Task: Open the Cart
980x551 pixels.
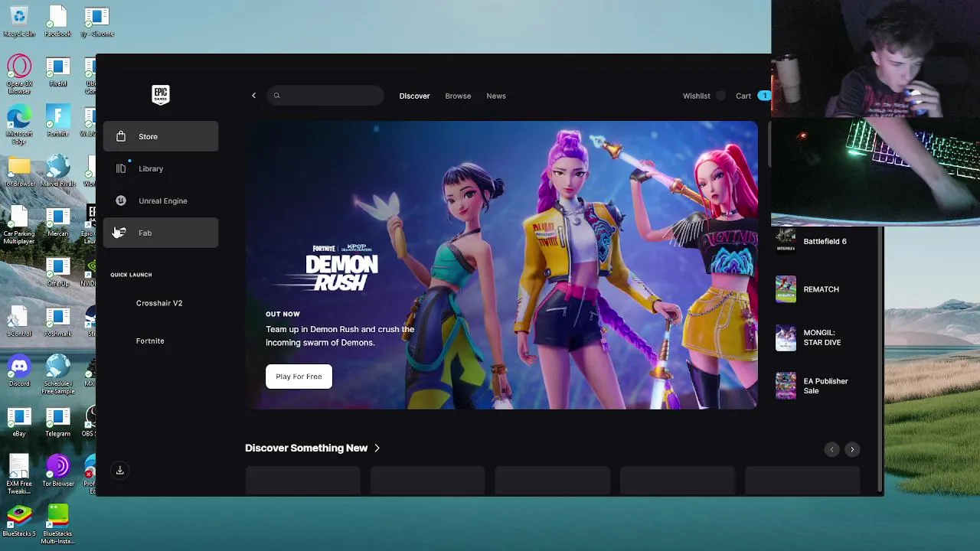Action: click(753, 96)
